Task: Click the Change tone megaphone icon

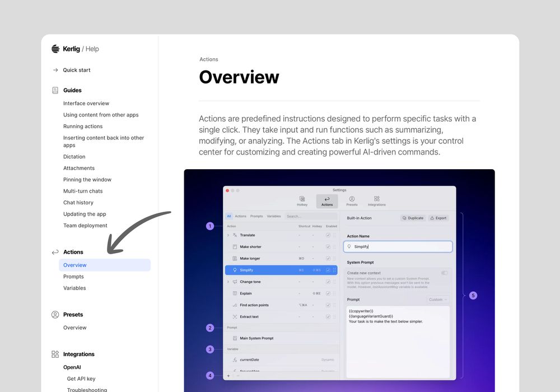Action: click(x=235, y=282)
